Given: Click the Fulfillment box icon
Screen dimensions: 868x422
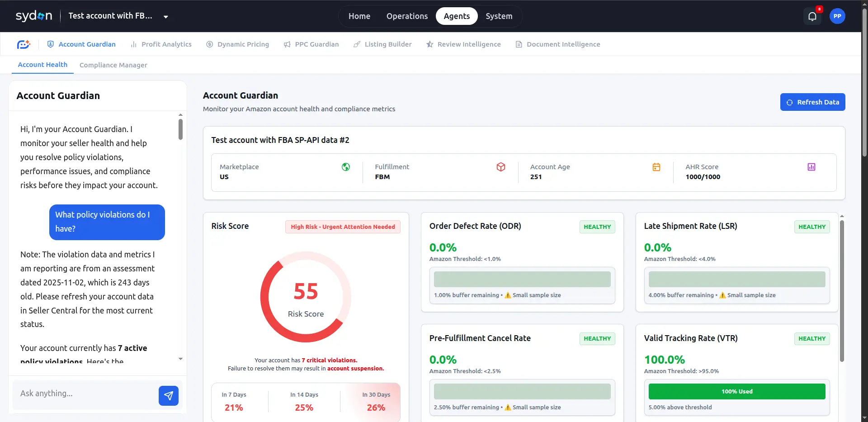Looking at the screenshot, I should point(501,167).
